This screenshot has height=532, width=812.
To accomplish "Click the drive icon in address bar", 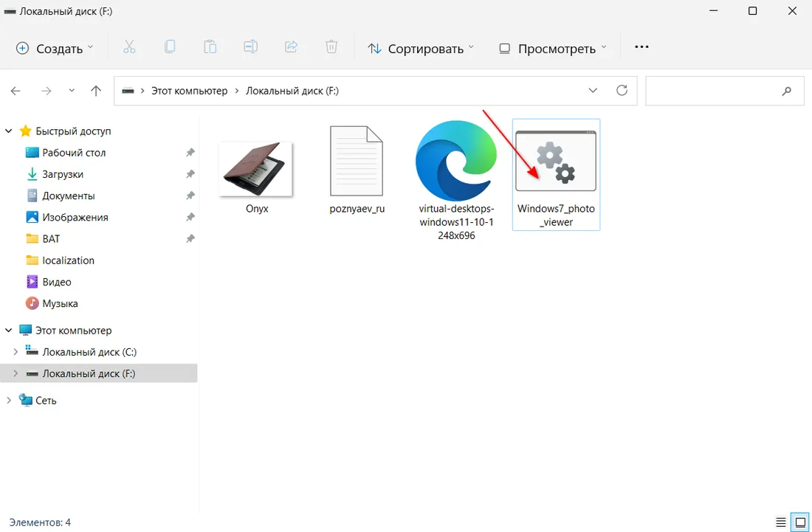I will point(128,91).
